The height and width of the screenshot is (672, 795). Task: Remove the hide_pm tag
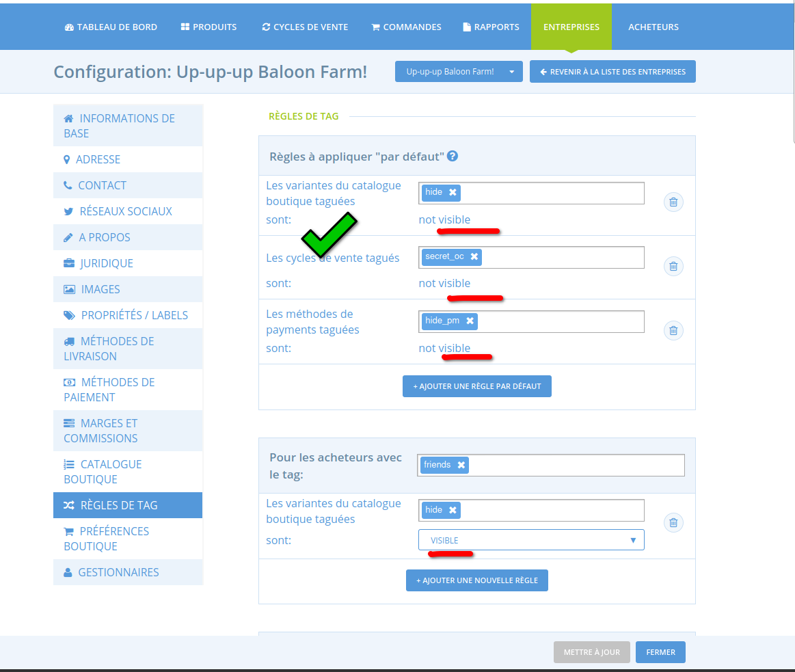coord(470,321)
